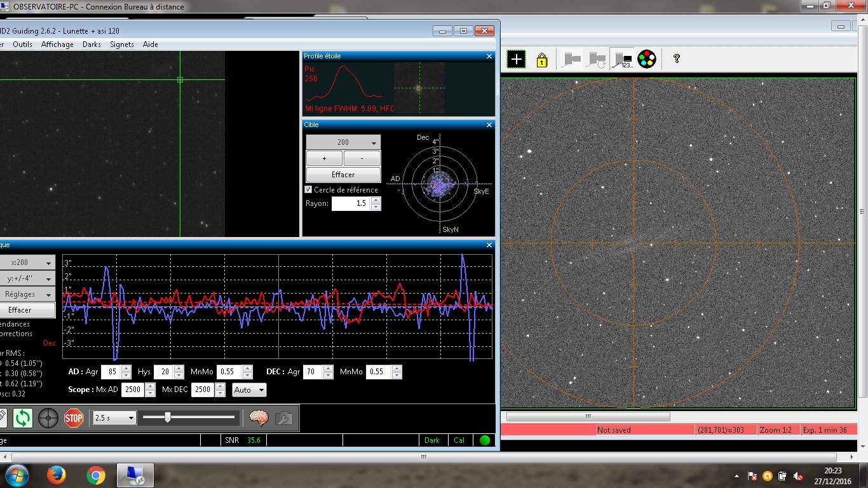The image size is (868, 488).
Task: Open the filter wheel color icon
Action: 646,60
